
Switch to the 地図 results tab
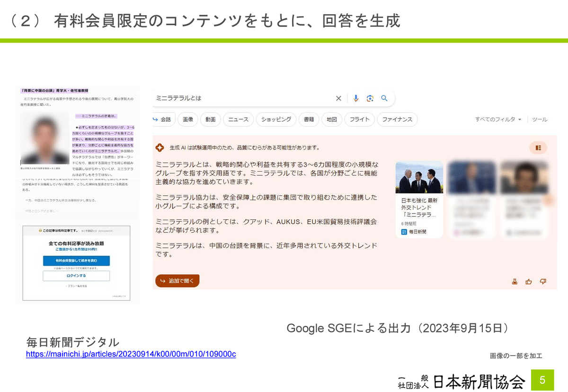coord(332,120)
